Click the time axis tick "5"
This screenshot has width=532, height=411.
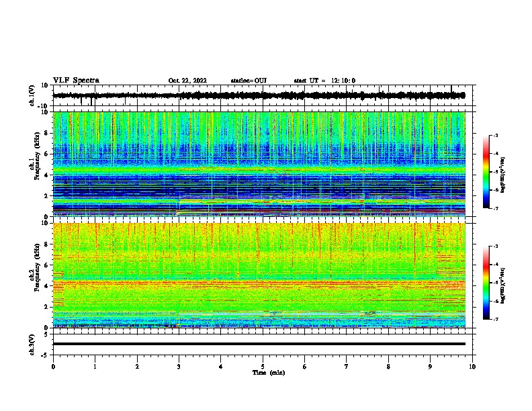pyautogui.click(x=263, y=367)
